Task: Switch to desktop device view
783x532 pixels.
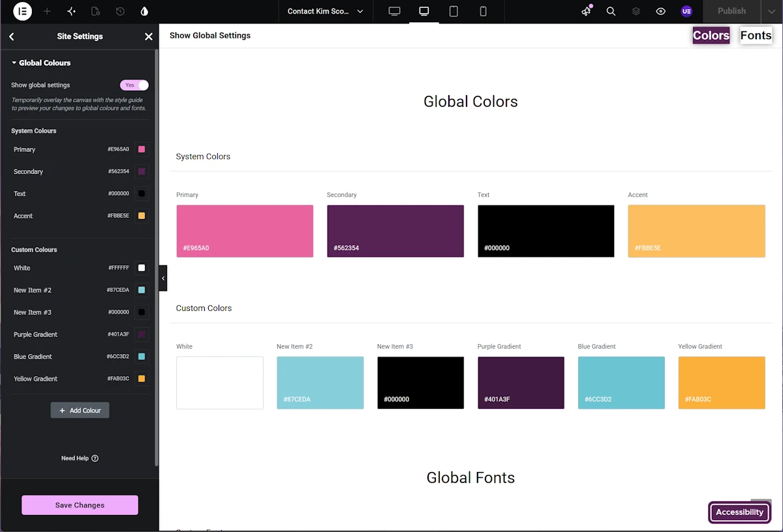Action: tap(394, 11)
